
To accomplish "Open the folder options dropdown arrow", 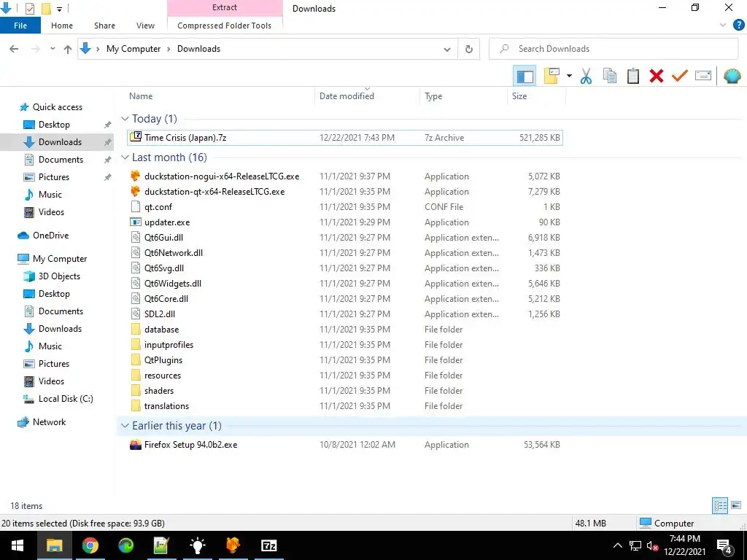I will click(x=569, y=76).
